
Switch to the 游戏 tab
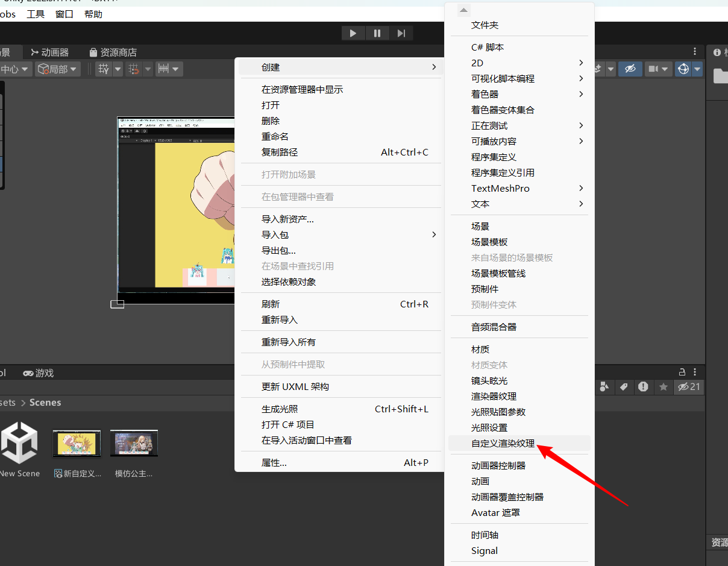(x=39, y=373)
